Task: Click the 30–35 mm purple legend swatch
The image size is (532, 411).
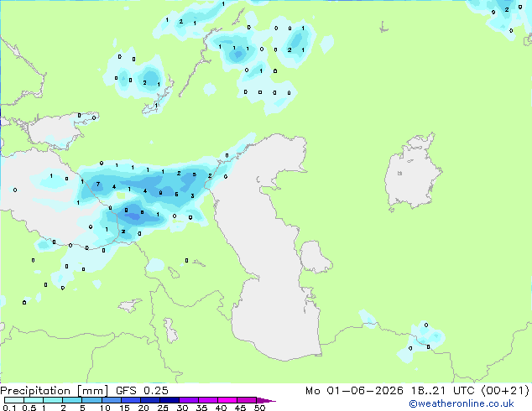Action: (188, 400)
